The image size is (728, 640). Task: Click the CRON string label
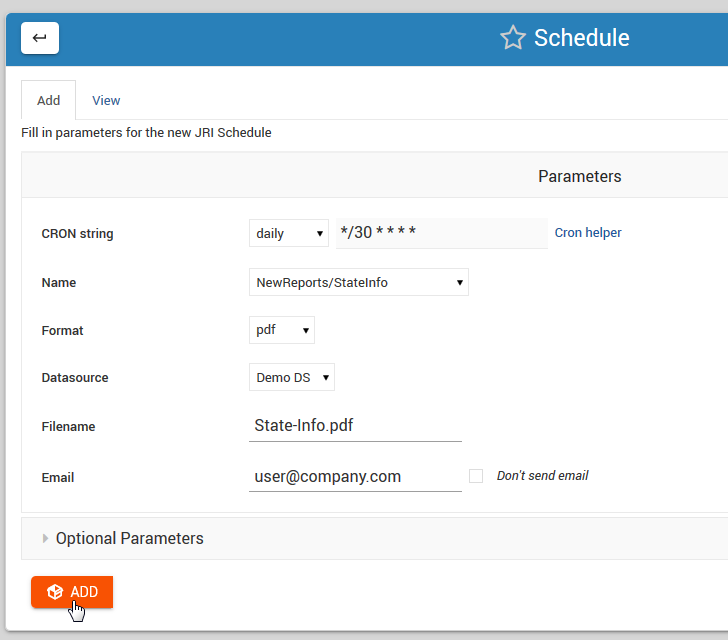[78, 234]
